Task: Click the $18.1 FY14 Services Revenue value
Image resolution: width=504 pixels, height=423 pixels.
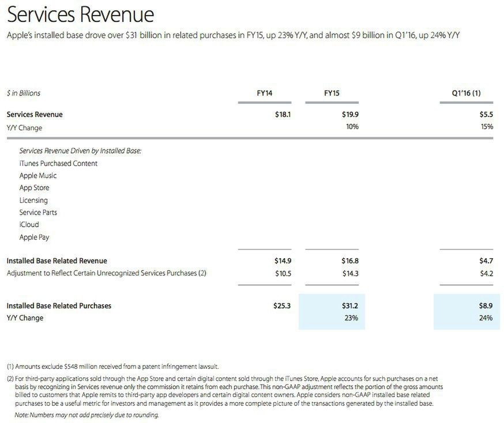Action: (x=283, y=114)
